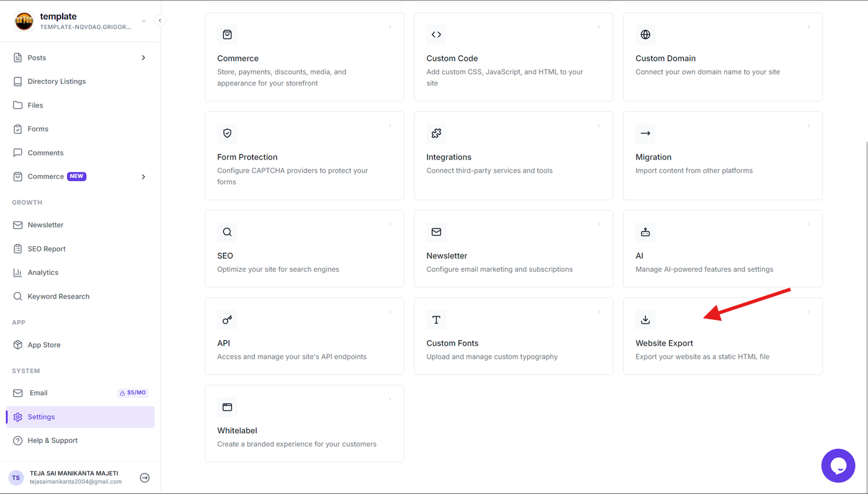Viewport: 868px width, 494px height.
Task: Expand the Posts submenu chevron
Action: pyautogui.click(x=143, y=58)
